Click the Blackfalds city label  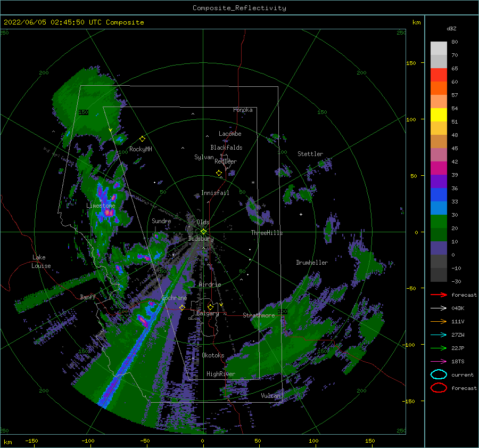click(x=226, y=148)
